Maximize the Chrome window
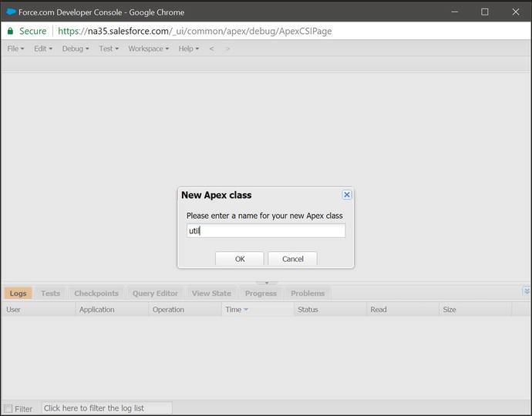532x416 pixels. [485, 12]
